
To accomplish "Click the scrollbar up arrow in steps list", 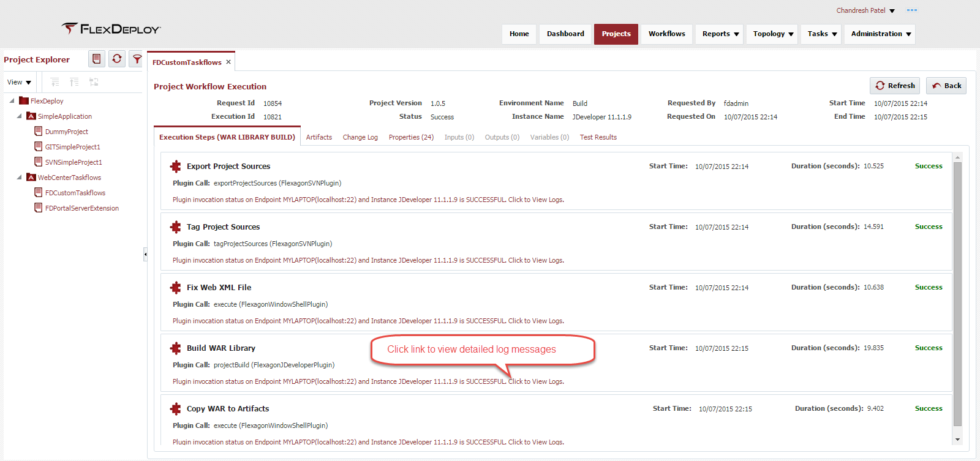I will [x=957, y=157].
